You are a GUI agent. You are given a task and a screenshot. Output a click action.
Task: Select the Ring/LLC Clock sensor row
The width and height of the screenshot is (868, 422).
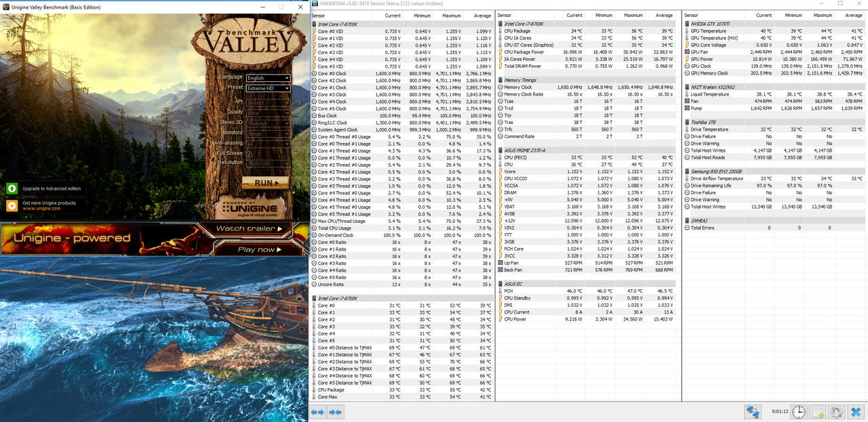tap(402, 123)
